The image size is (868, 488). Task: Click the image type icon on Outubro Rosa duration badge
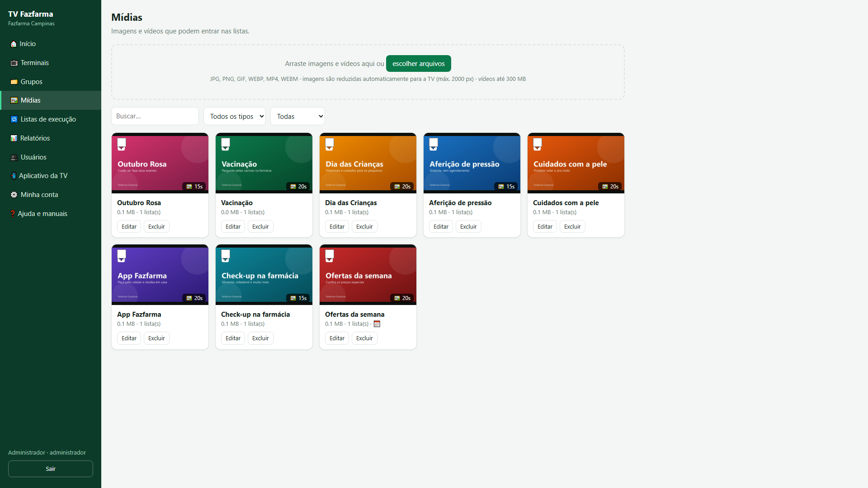189,187
